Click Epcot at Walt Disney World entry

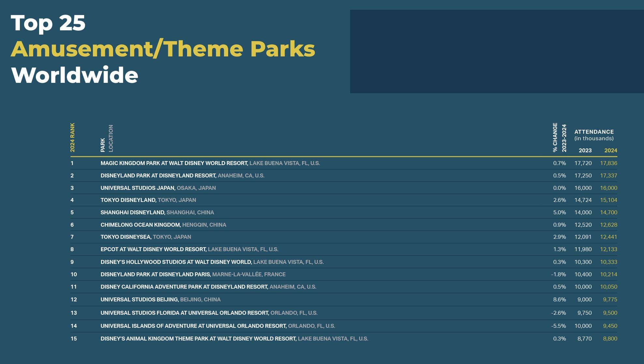tap(154, 249)
